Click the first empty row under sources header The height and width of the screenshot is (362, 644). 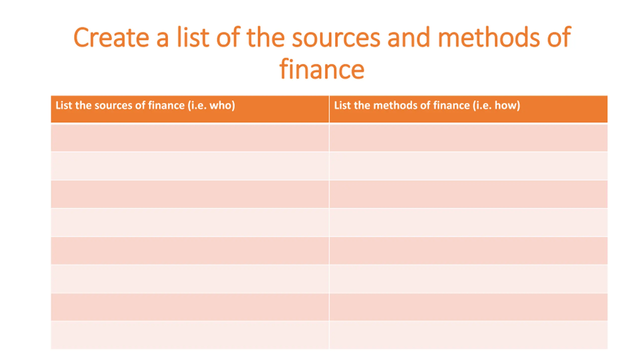190,138
